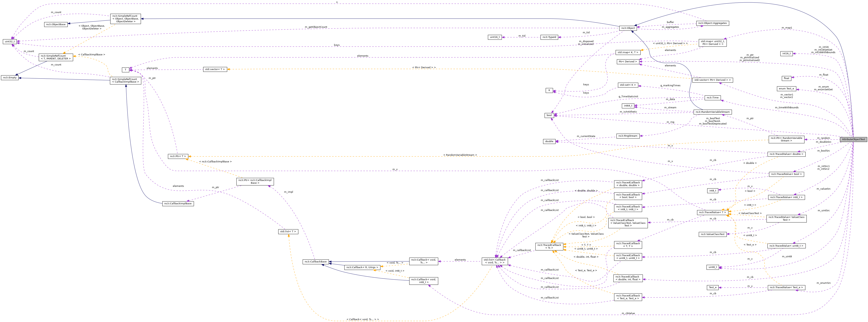This screenshot has width=868, height=322.
Task: Open the ns3::Object node
Action: pyautogui.click(x=628, y=28)
